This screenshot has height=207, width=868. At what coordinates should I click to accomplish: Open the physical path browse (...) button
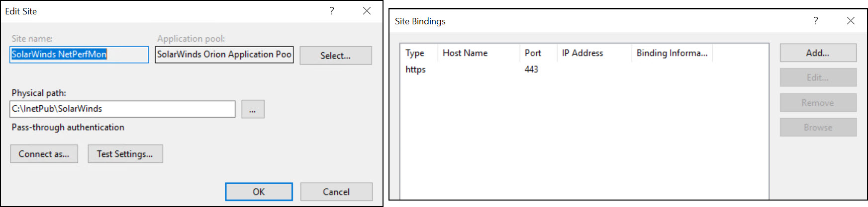(253, 109)
